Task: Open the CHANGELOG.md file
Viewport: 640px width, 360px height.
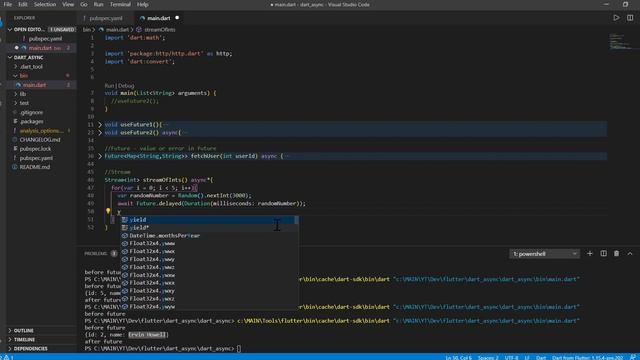Action: point(40,140)
